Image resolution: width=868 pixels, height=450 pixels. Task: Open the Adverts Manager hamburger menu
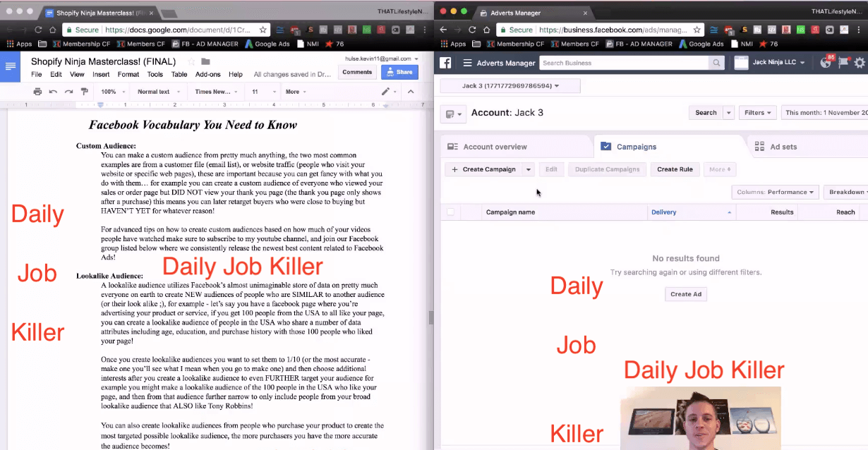[467, 63]
